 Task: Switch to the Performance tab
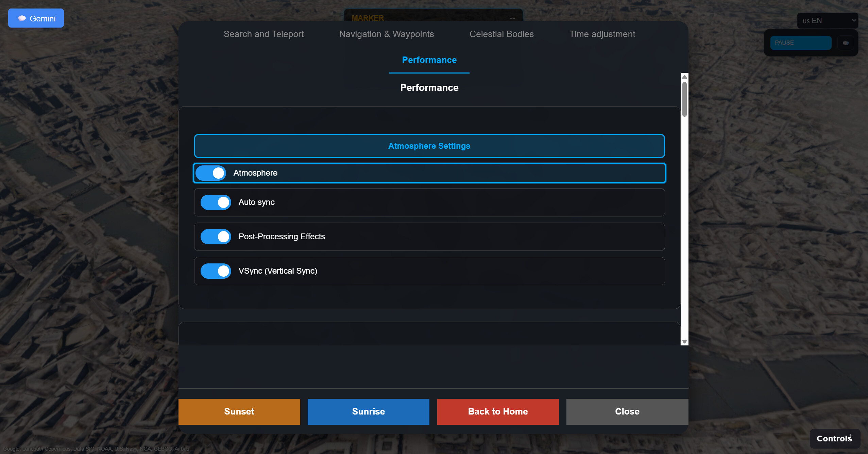(429, 60)
